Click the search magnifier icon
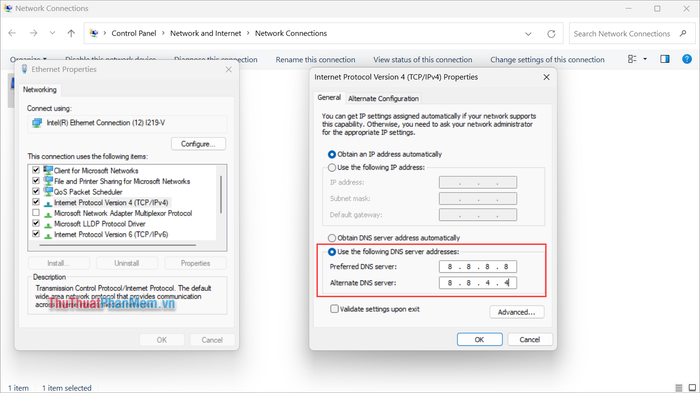The width and height of the screenshot is (700, 393). pyautogui.click(x=683, y=33)
